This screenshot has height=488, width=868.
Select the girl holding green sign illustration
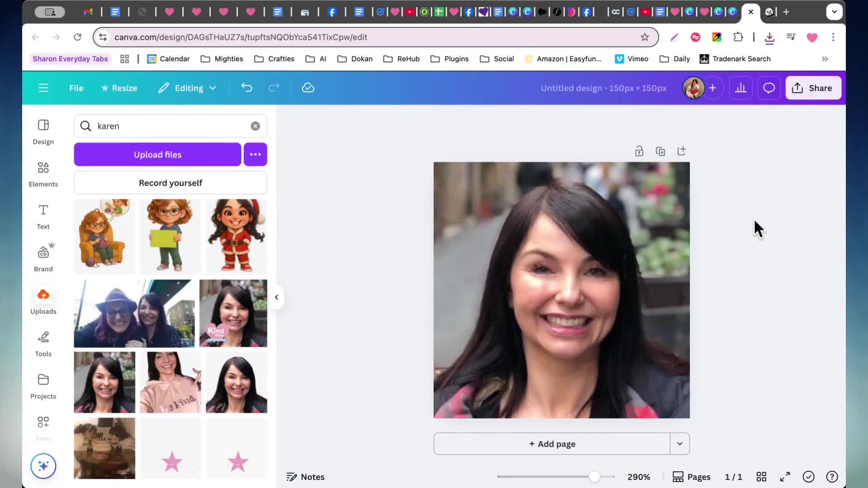coord(170,236)
